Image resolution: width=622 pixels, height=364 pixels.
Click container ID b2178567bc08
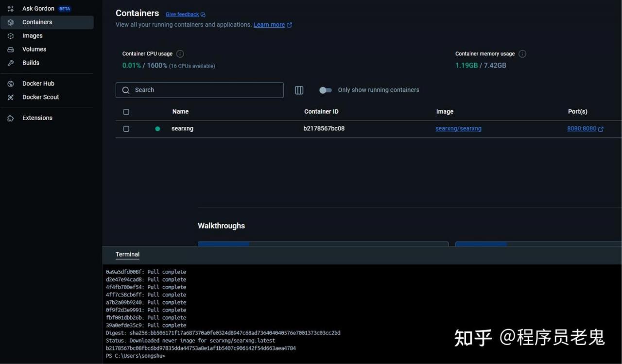(324, 129)
